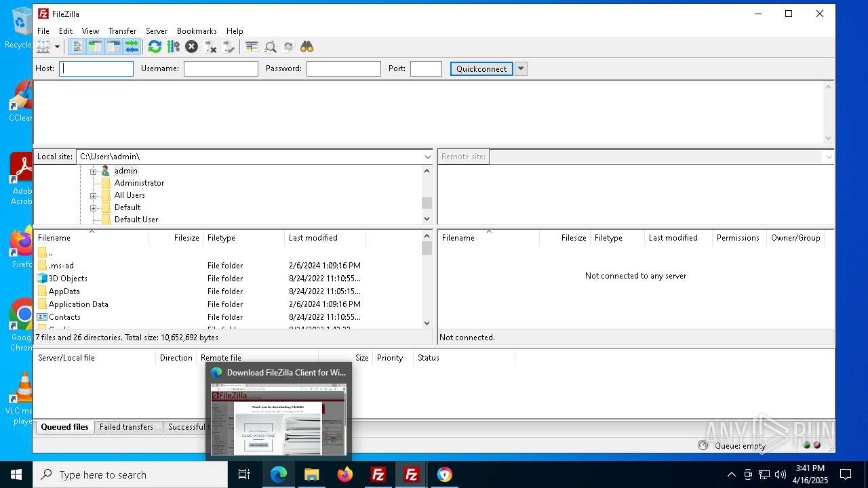868x488 pixels.
Task: Reconnect to the last server
Action: [x=229, y=47]
